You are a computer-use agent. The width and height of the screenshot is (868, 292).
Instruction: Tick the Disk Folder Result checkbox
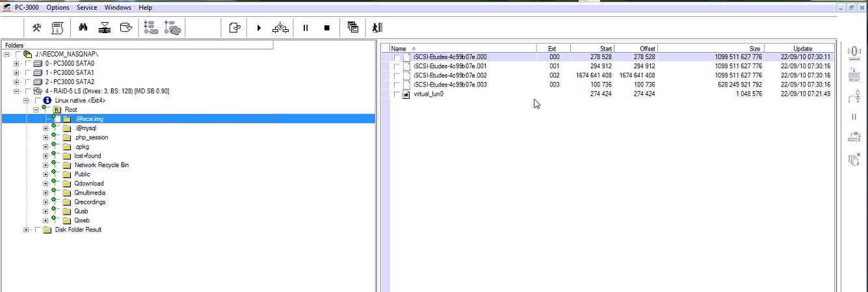[36, 230]
